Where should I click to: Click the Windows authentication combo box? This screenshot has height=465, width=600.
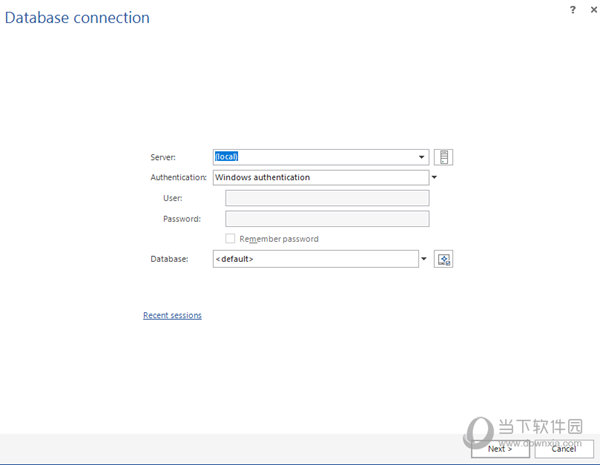coord(320,178)
